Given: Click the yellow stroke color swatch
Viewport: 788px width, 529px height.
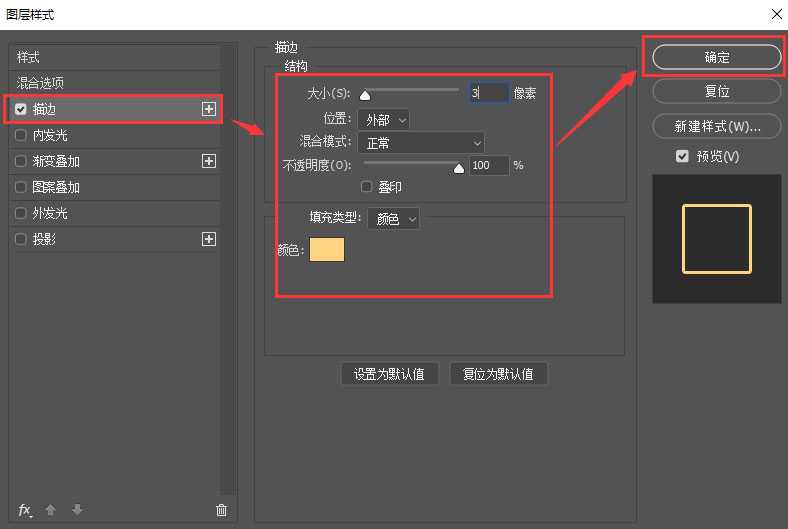Looking at the screenshot, I should [327, 250].
